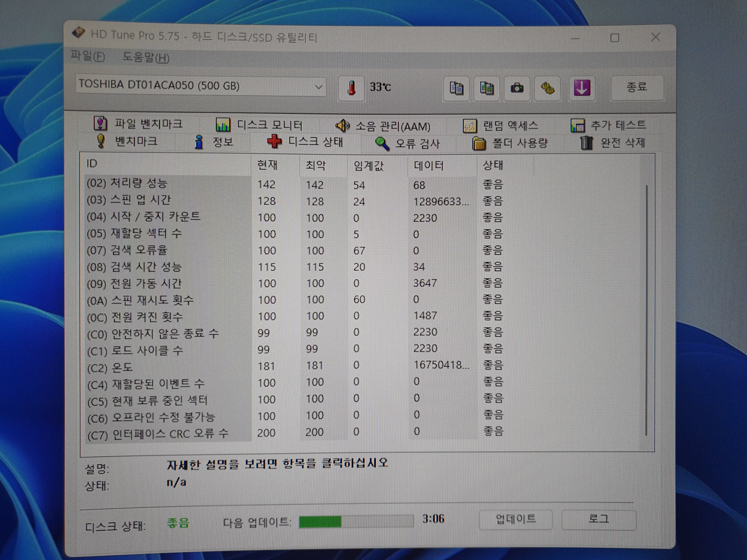Click the ID column header
The width and height of the screenshot is (747, 560).
click(167, 164)
